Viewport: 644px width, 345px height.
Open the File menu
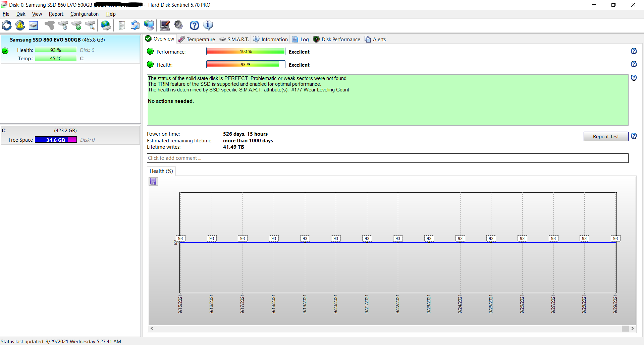(6, 14)
